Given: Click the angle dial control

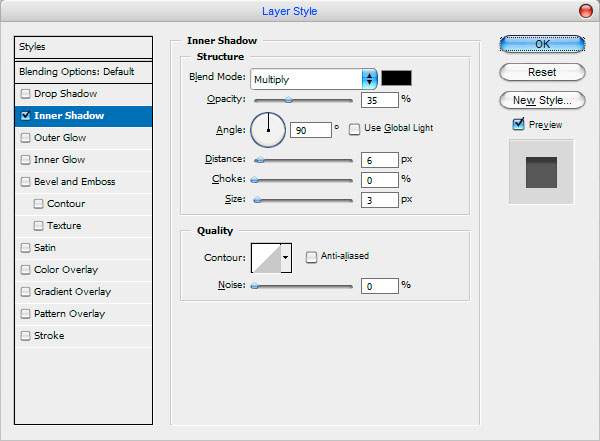Looking at the screenshot, I should 268,130.
